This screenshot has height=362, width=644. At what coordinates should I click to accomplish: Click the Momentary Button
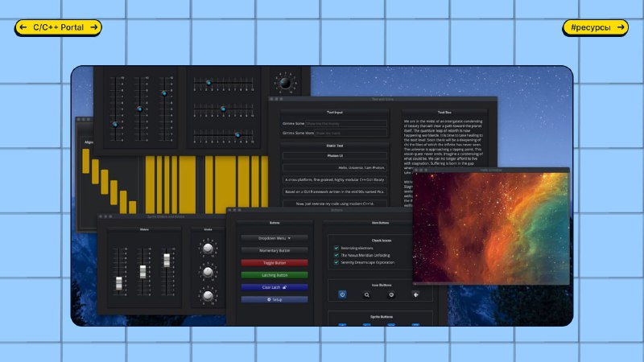pos(275,250)
